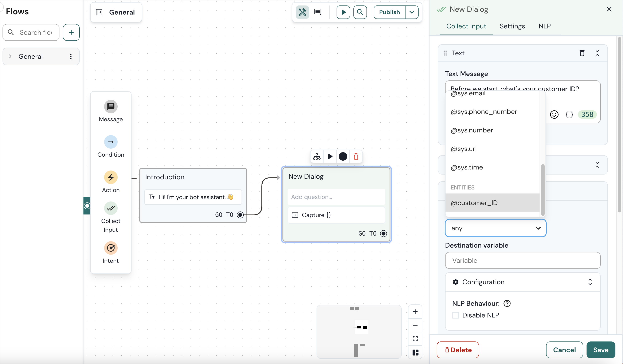Switch to the NLP tab

click(x=545, y=26)
